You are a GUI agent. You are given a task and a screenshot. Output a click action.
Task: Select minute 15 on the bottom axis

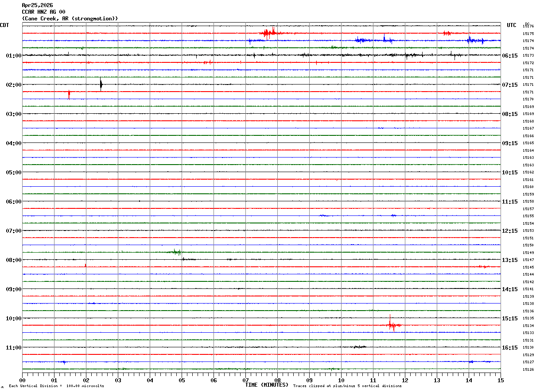pyautogui.click(x=500, y=380)
